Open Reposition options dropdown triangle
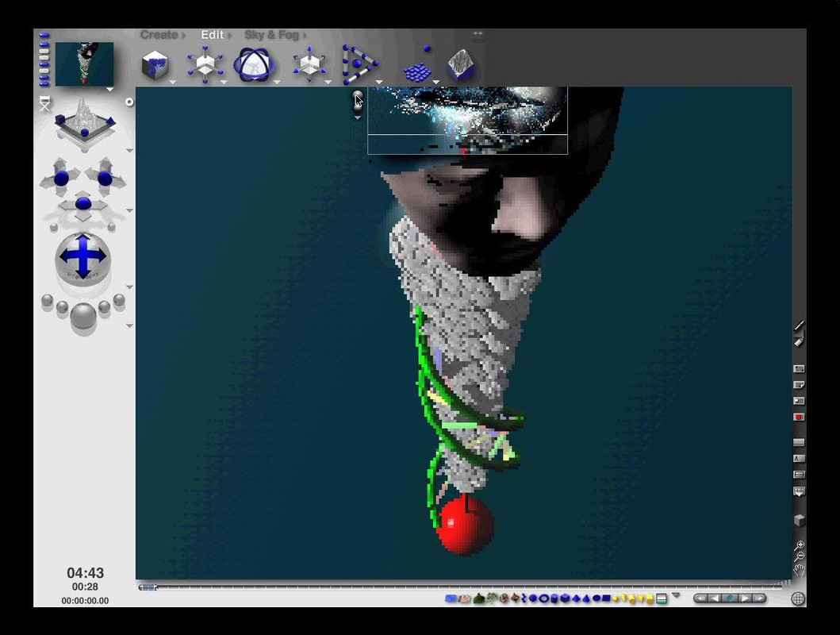 click(x=328, y=83)
